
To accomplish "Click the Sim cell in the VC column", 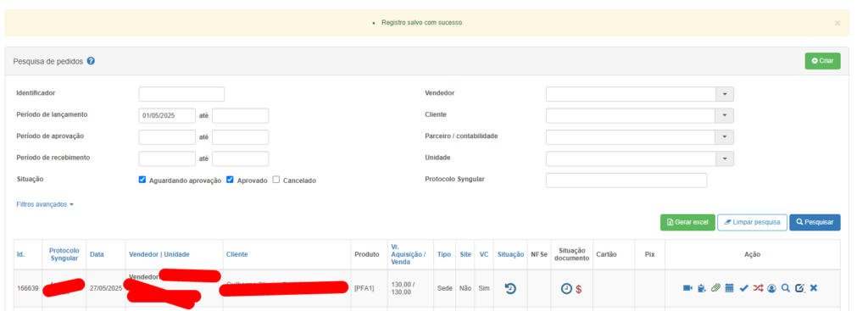I will point(484,288).
